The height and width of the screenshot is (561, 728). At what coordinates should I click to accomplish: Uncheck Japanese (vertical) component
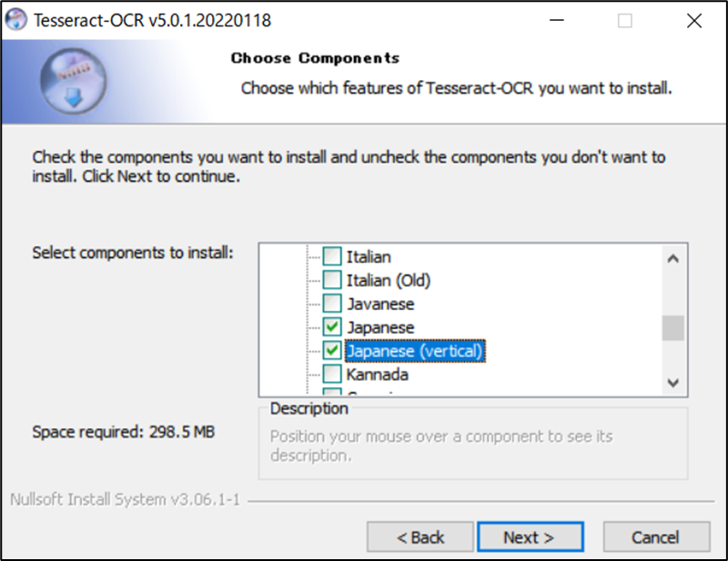pyautogui.click(x=333, y=351)
